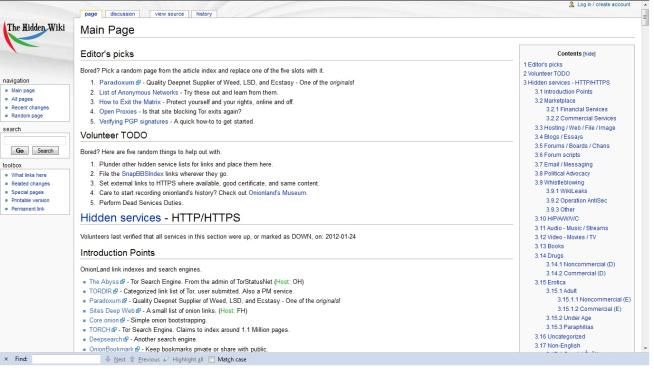The width and height of the screenshot is (654, 369).
Task: Click the Highlight all button in Find bar
Action: [x=184, y=359]
